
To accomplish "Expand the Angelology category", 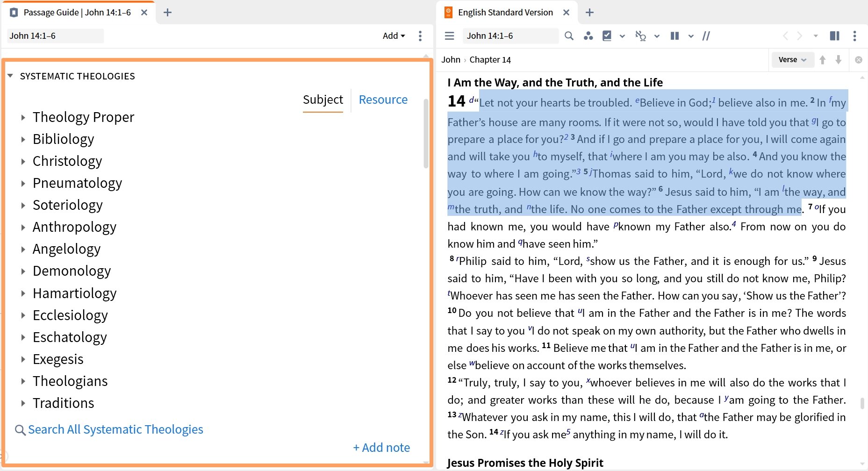I will (23, 249).
